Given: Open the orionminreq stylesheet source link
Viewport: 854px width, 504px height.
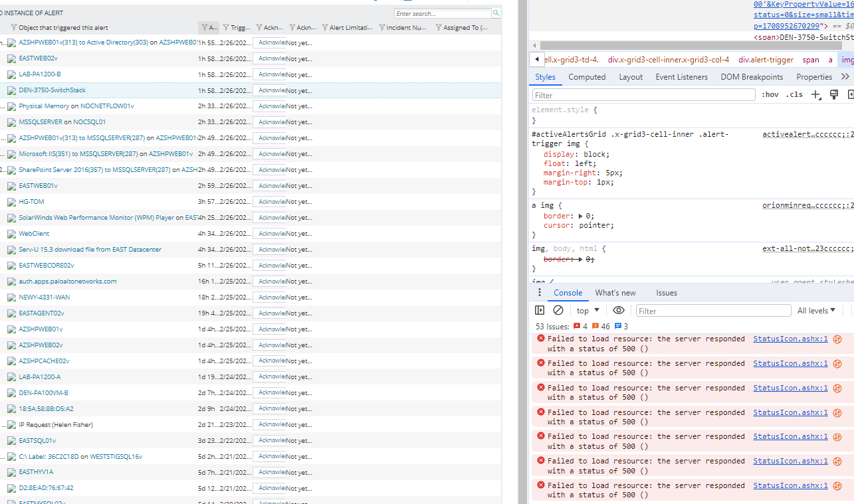Looking at the screenshot, I should click(x=808, y=206).
